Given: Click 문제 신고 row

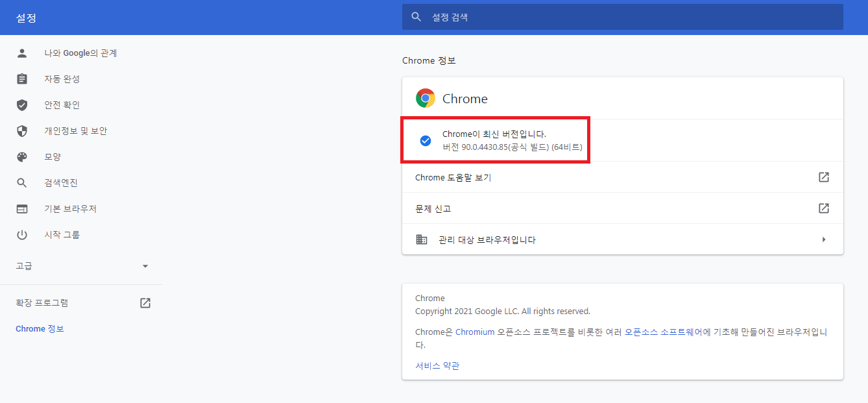Looking at the screenshot, I should tap(623, 208).
